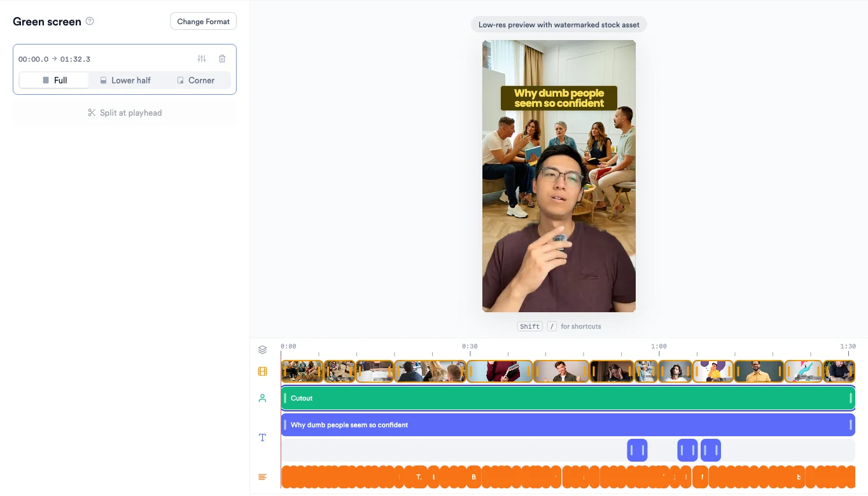
Task: Select the 'Why dumb people seem so confident' text clip
Action: 568,425
